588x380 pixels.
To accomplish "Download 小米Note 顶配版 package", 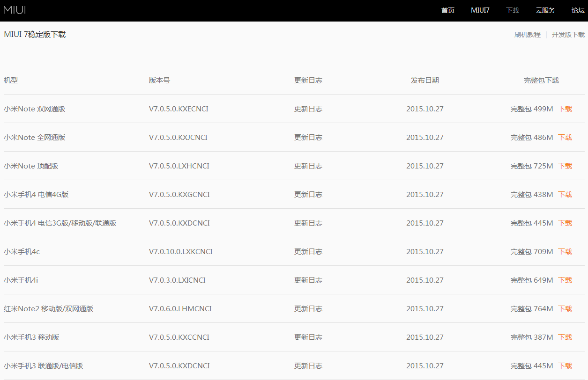I will coord(565,166).
